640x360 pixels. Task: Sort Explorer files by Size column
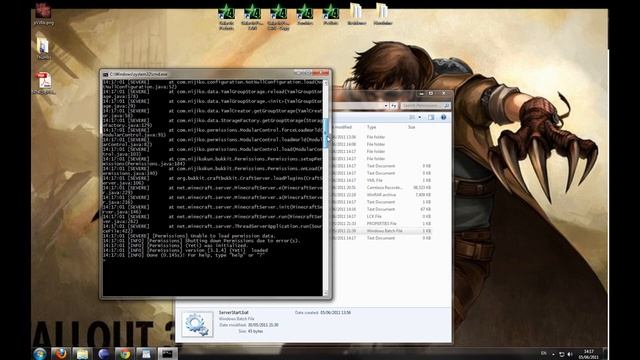[411, 127]
